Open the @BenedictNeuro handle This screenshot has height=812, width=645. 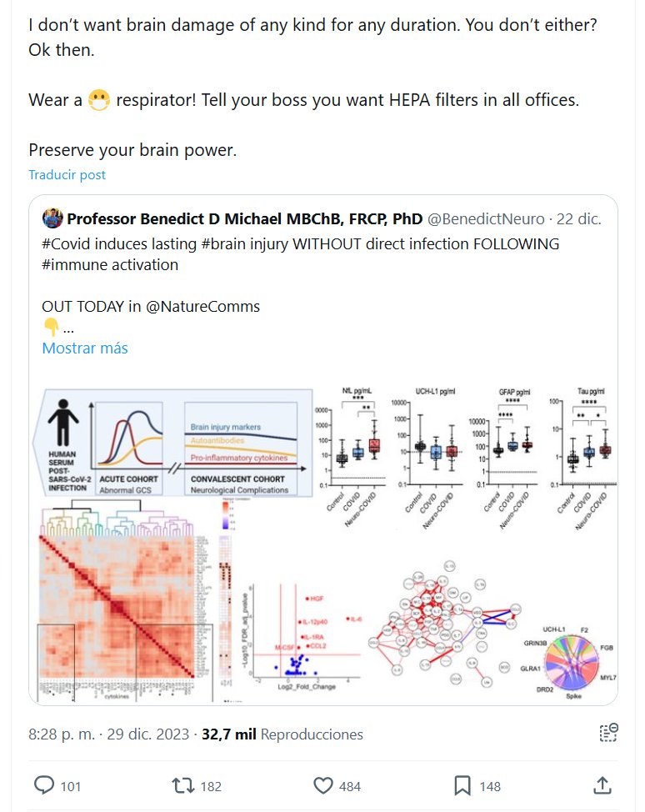[x=486, y=219]
